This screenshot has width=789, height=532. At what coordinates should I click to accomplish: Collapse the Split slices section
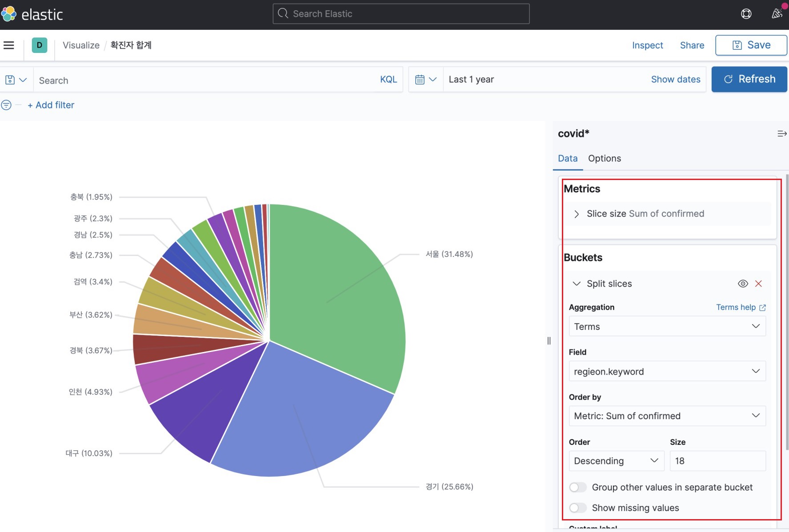coord(577,284)
